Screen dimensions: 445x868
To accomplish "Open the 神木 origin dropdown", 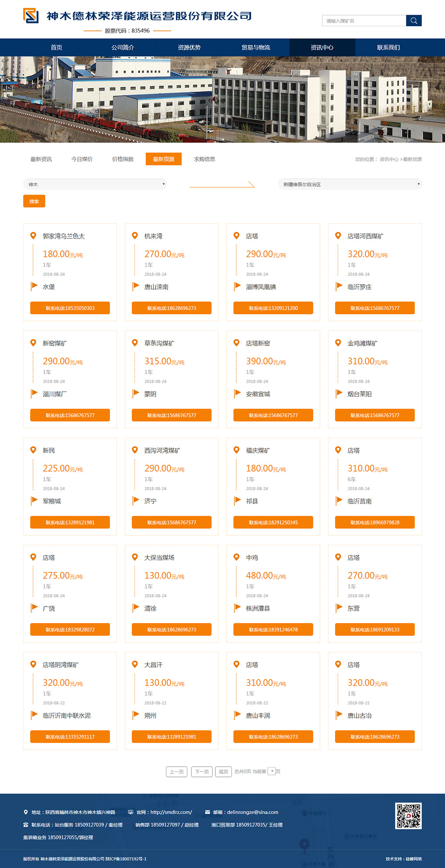I will (x=94, y=184).
